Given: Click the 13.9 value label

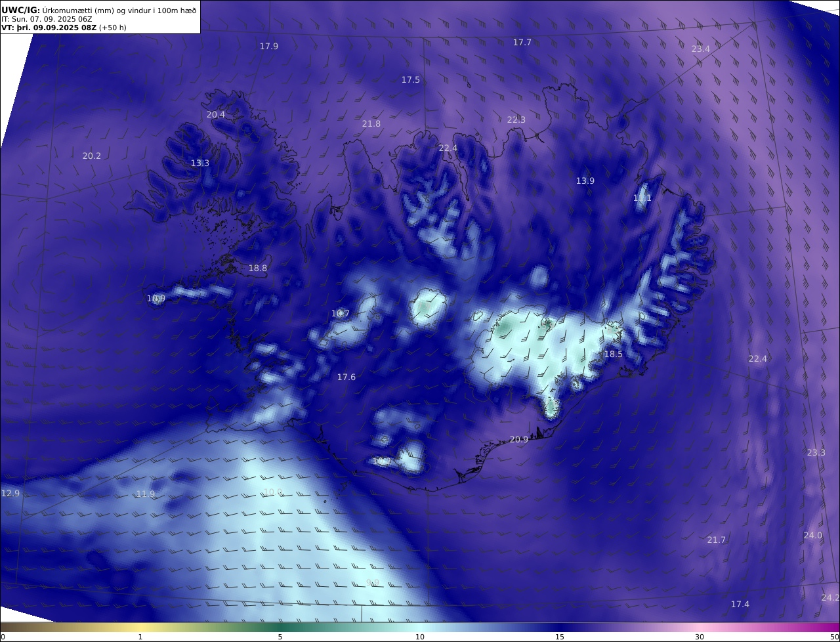Looking at the screenshot, I should click(585, 181).
